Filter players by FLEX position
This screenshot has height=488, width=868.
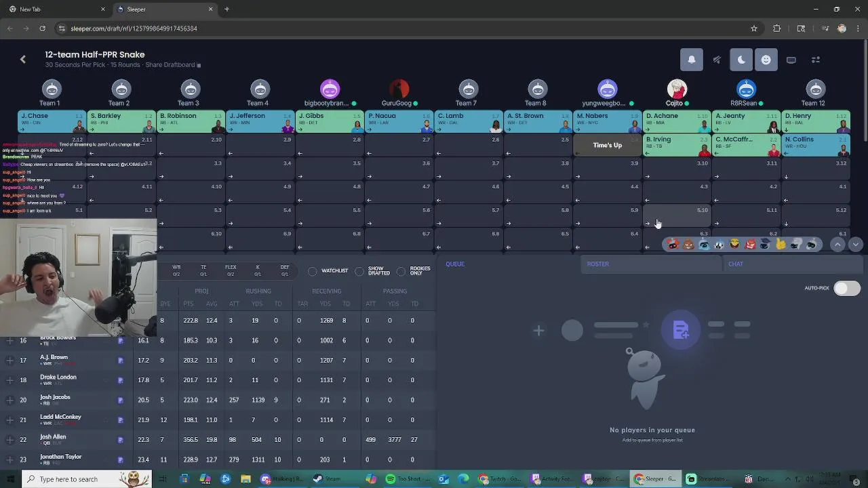point(231,270)
